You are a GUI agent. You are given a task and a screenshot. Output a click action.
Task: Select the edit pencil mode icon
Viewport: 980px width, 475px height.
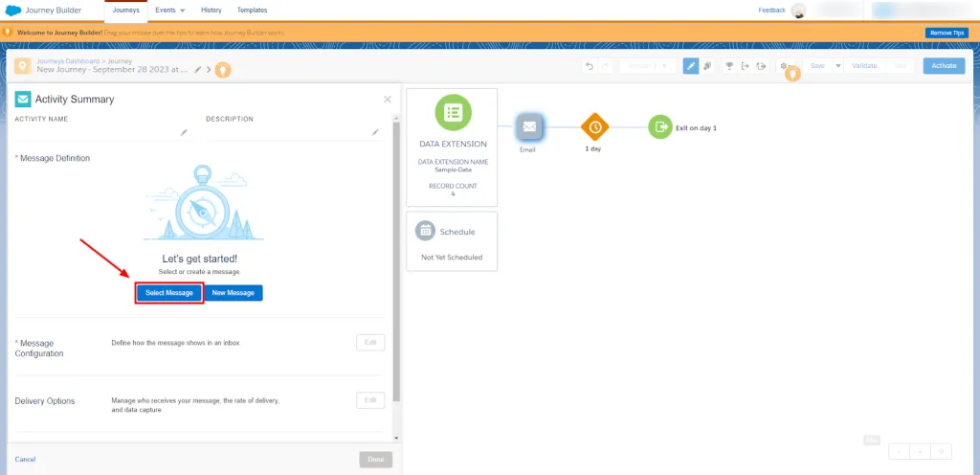tap(691, 66)
